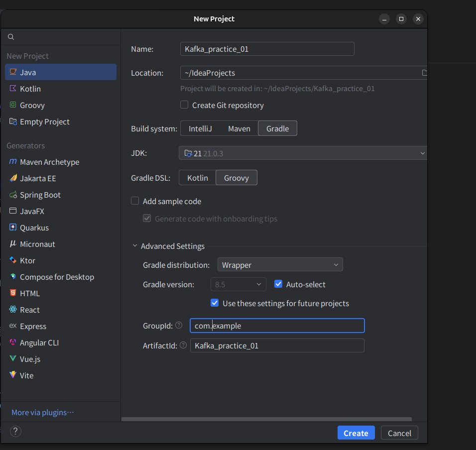Click the Express ex icon
Image resolution: width=476 pixels, height=450 pixels.
13,326
